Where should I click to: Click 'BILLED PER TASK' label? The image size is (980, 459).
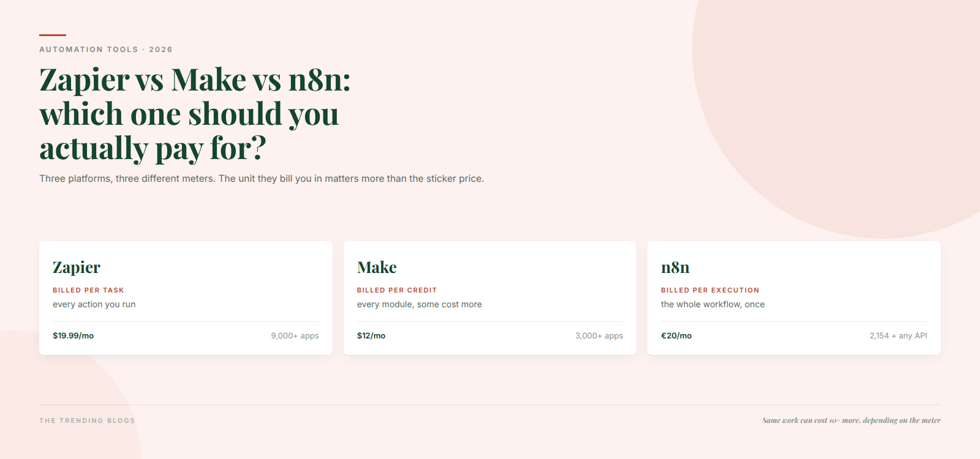tap(88, 290)
